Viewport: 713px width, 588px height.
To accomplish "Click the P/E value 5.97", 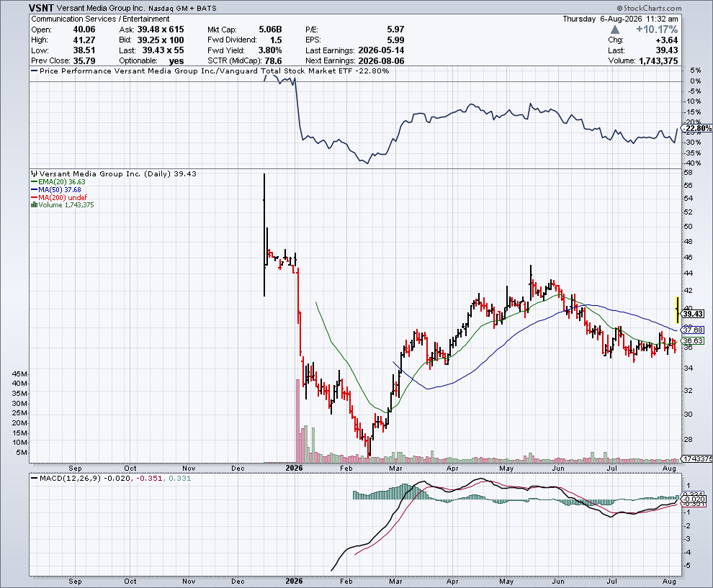I will tap(395, 30).
